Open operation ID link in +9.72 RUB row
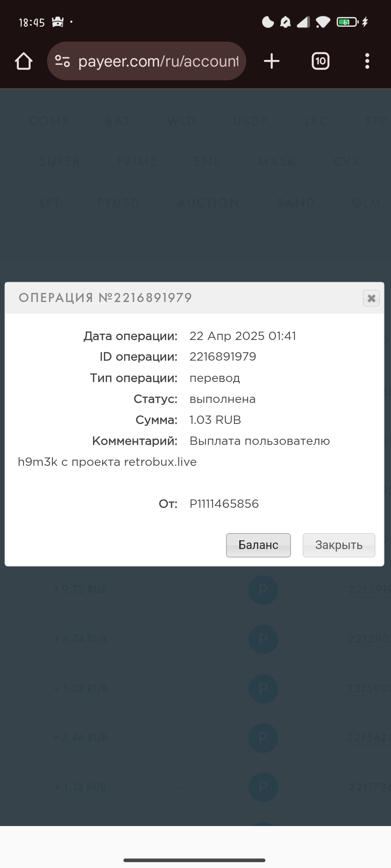 (x=369, y=590)
